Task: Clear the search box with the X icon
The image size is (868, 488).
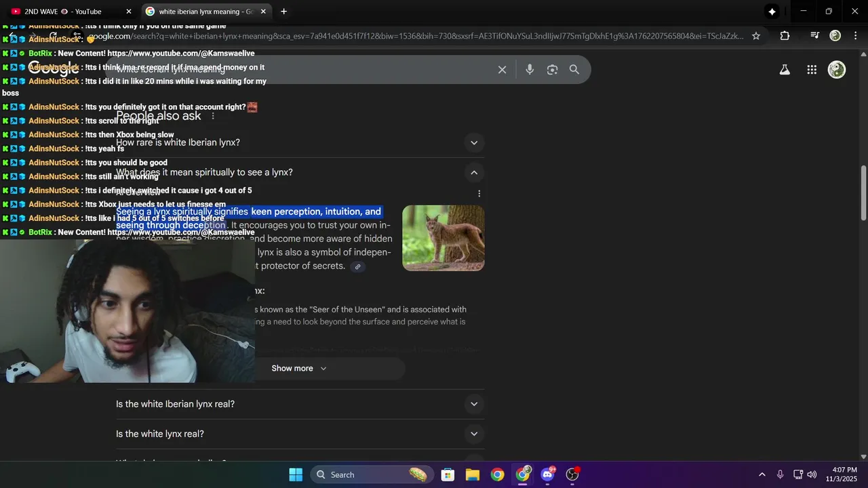Action: click(502, 69)
